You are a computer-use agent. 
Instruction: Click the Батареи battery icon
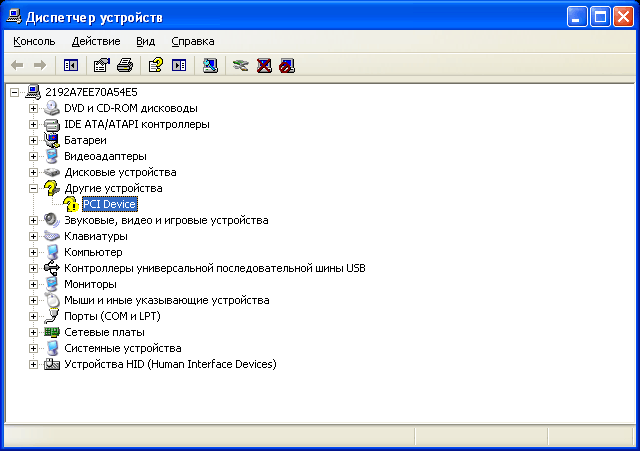[52, 140]
